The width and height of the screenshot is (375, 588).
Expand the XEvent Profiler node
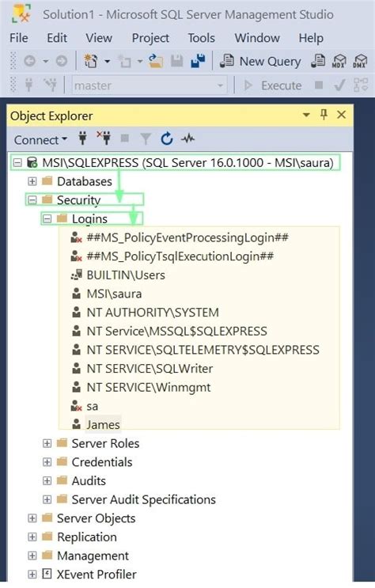click(32, 574)
